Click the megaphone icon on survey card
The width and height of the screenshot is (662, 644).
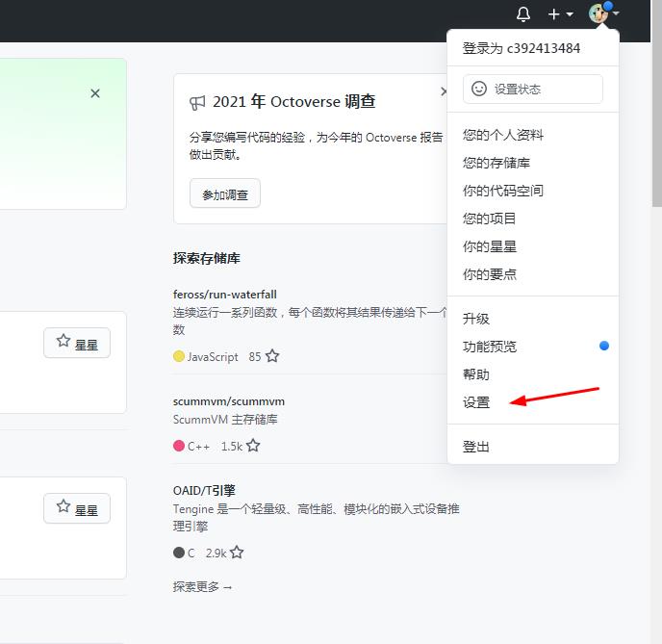(197, 103)
